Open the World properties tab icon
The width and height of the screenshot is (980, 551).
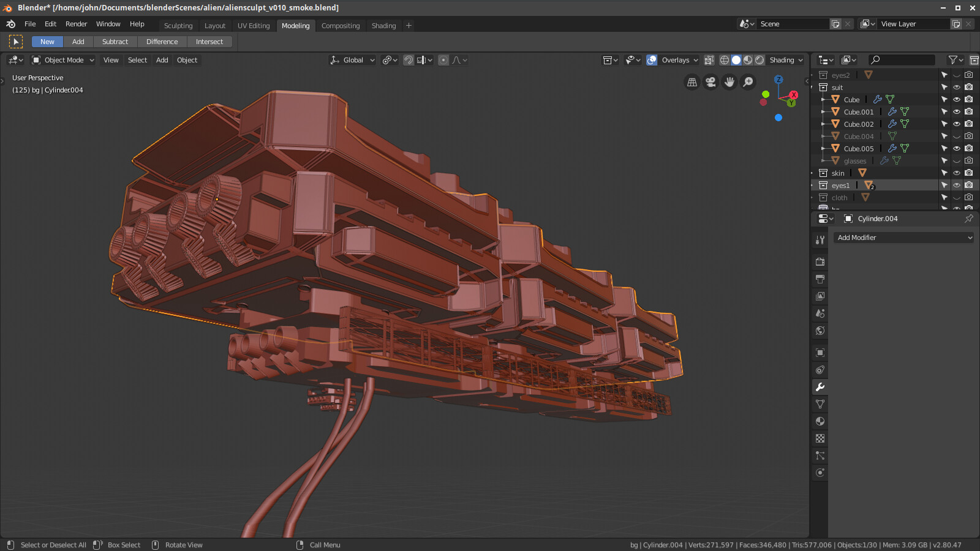click(820, 331)
